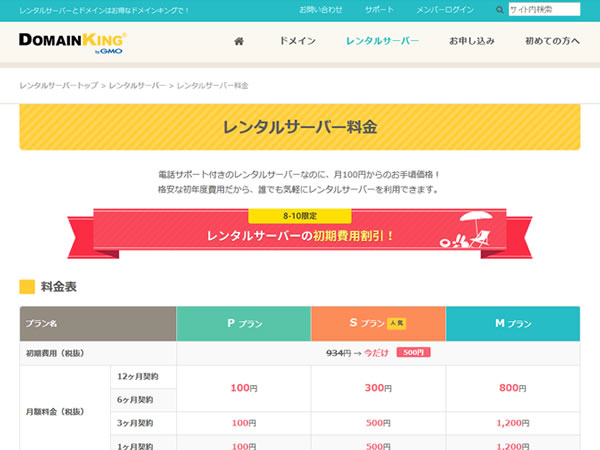Click the 12ヶ月契約 row label
Image resolution: width=600 pixels, height=450 pixels.
click(x=138, y=377)
